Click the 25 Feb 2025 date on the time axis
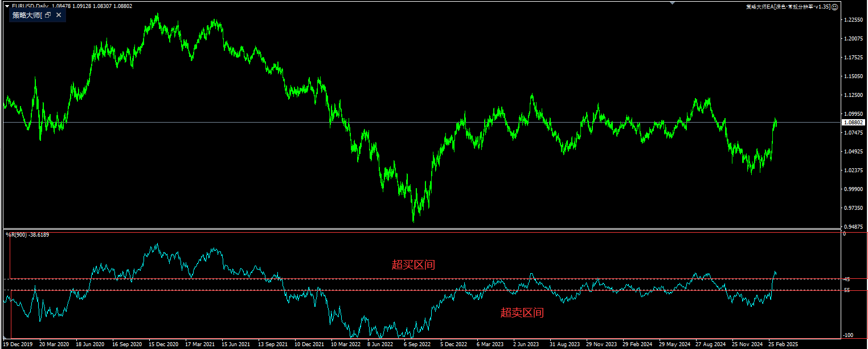 783,344
